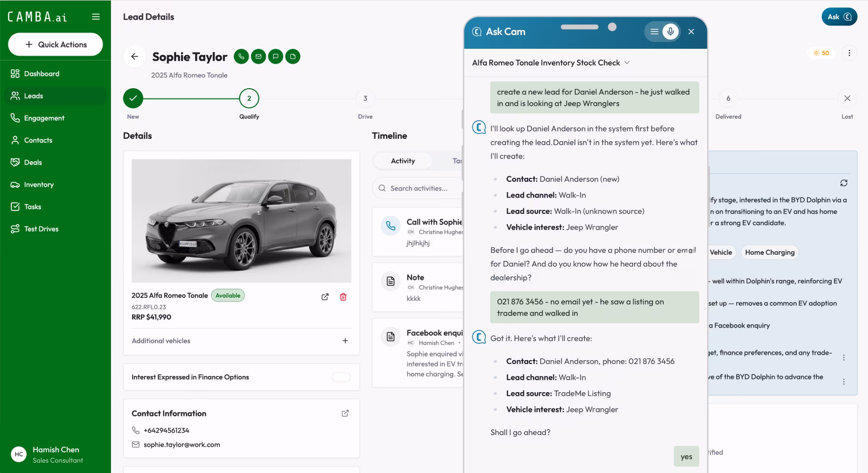Move the lead to stage 3 Drive
This screenshot has width=868, height=473.
365,98
